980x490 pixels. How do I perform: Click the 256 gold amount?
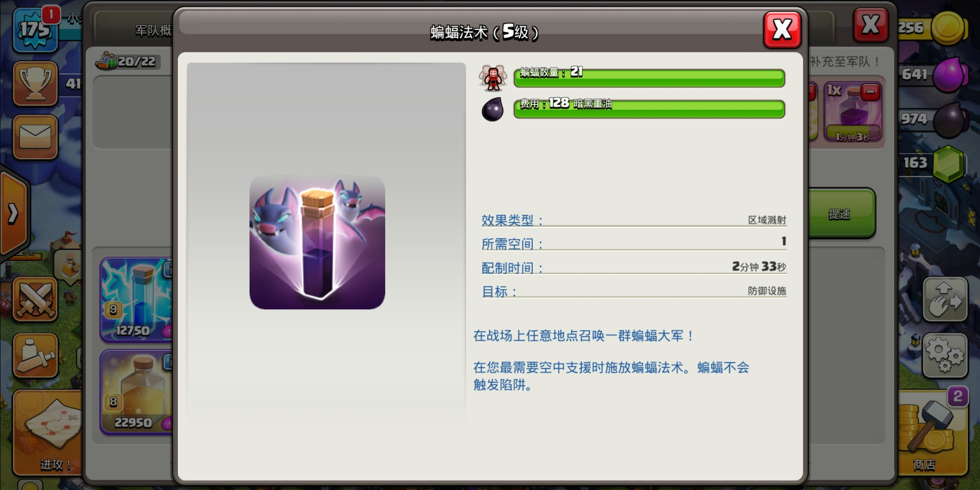click(911, 27)
